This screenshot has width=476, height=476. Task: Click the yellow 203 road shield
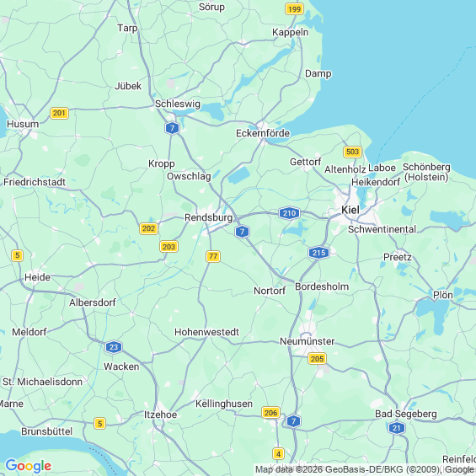coord(168,247)
